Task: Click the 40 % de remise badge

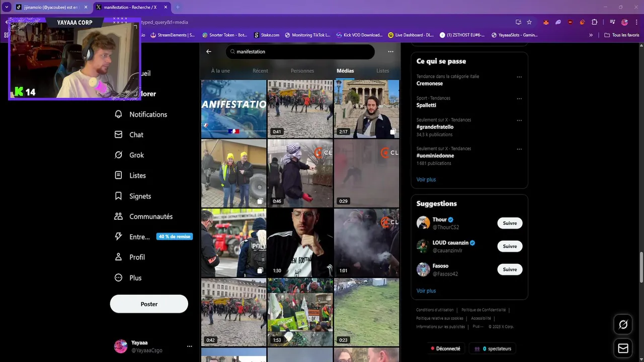Action: pos(175,236)
